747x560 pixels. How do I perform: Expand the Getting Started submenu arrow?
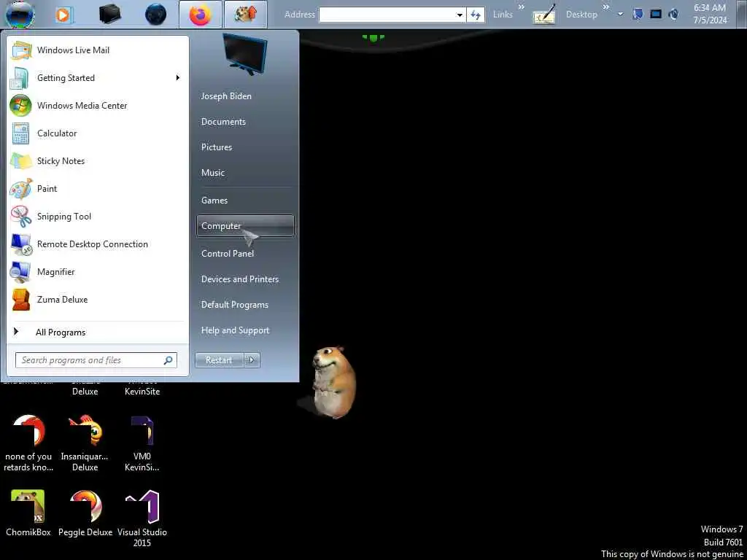(178, 77)
